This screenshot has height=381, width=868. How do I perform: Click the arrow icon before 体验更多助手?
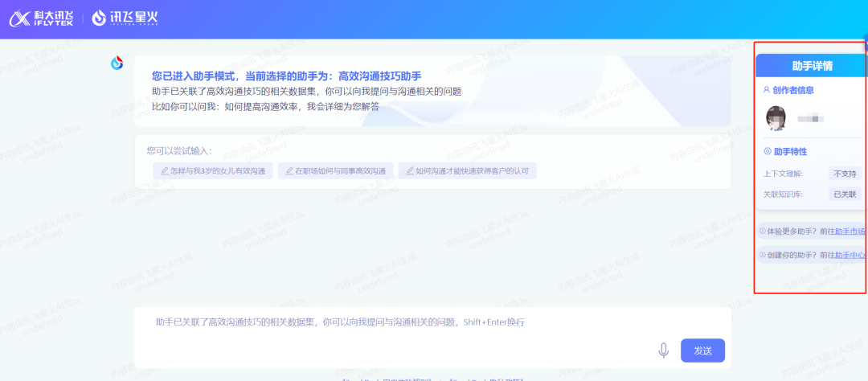click(x=762, y=231)
